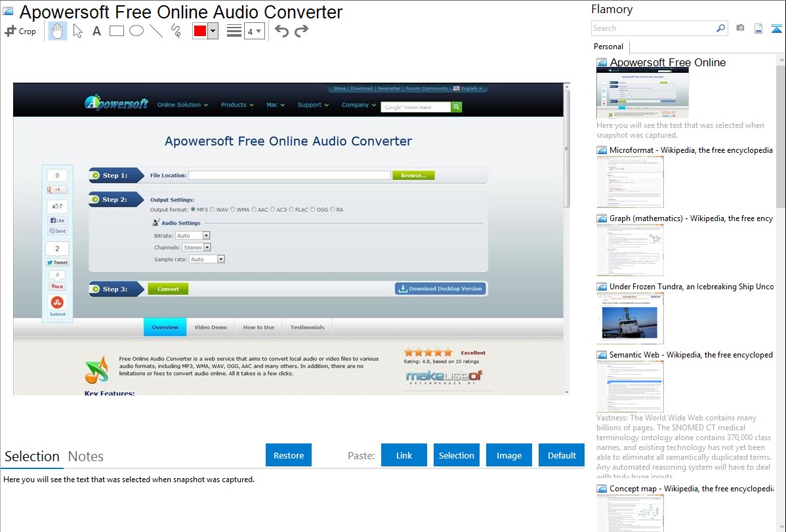The image size is (786, 532).
Task: Switch to the Notes tab
Action: coord(86,457)
